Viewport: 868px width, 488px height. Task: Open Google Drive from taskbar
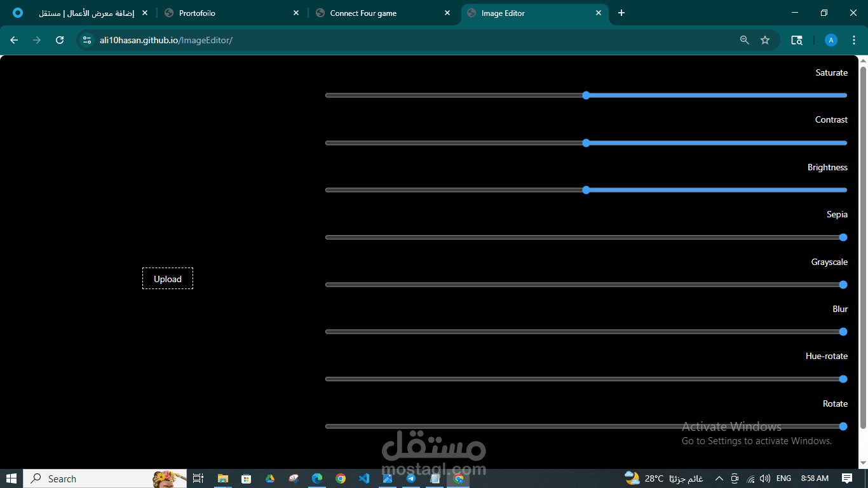[270, 478]
